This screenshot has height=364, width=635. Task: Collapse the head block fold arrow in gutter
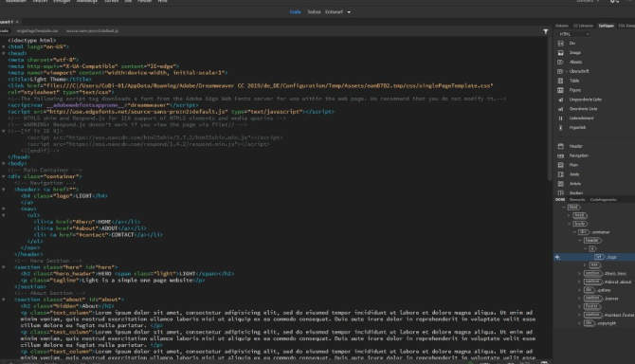[4, 53]
